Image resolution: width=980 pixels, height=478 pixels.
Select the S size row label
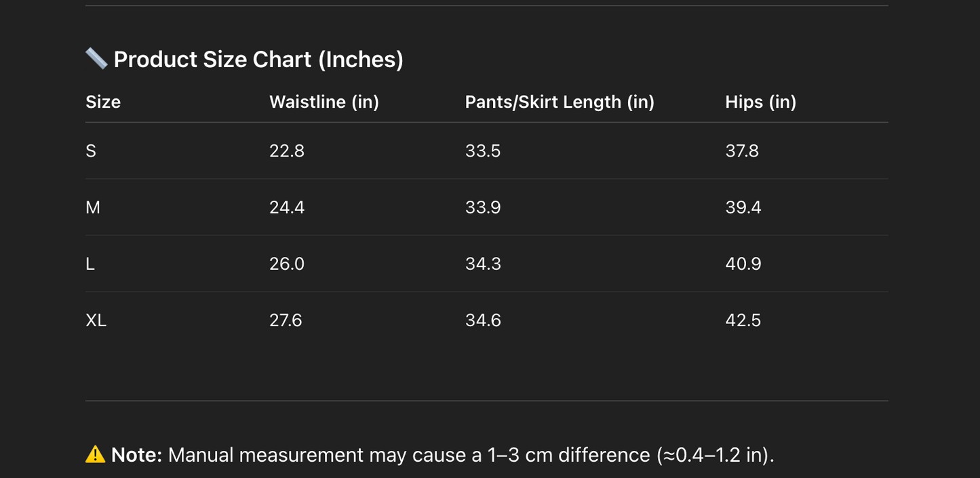tap(91, 151)
